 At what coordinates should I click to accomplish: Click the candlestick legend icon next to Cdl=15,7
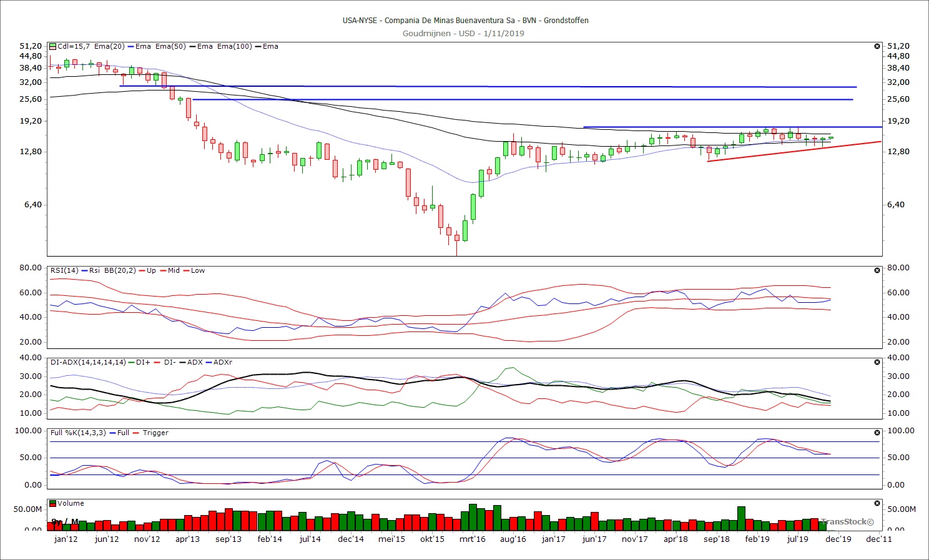(x=53, y=46)
